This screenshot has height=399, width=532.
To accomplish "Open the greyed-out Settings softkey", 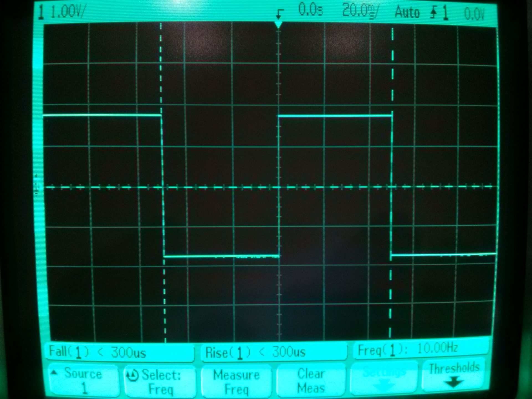I will point(384,378).
